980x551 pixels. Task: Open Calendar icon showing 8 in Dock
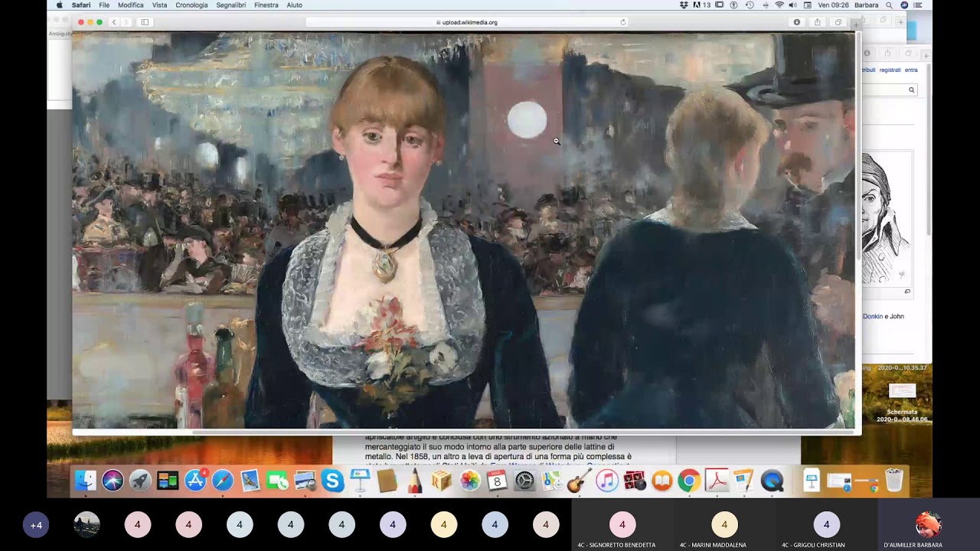pyautogui.click(x=497, y=481)
